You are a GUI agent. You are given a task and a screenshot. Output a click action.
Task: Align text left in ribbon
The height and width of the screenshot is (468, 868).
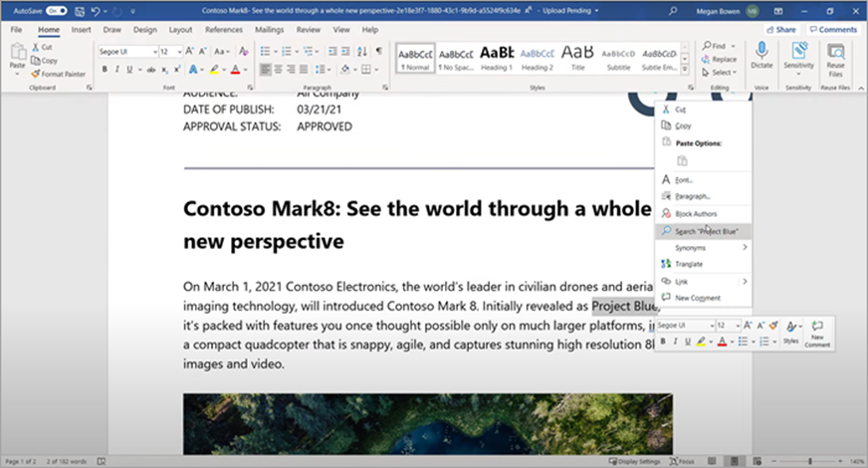266,70
